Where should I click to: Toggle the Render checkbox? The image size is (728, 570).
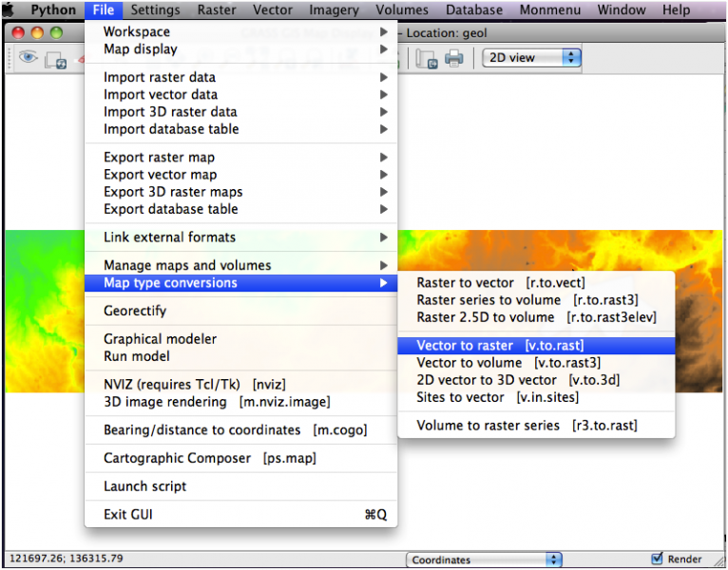click(x=658, y=559)
